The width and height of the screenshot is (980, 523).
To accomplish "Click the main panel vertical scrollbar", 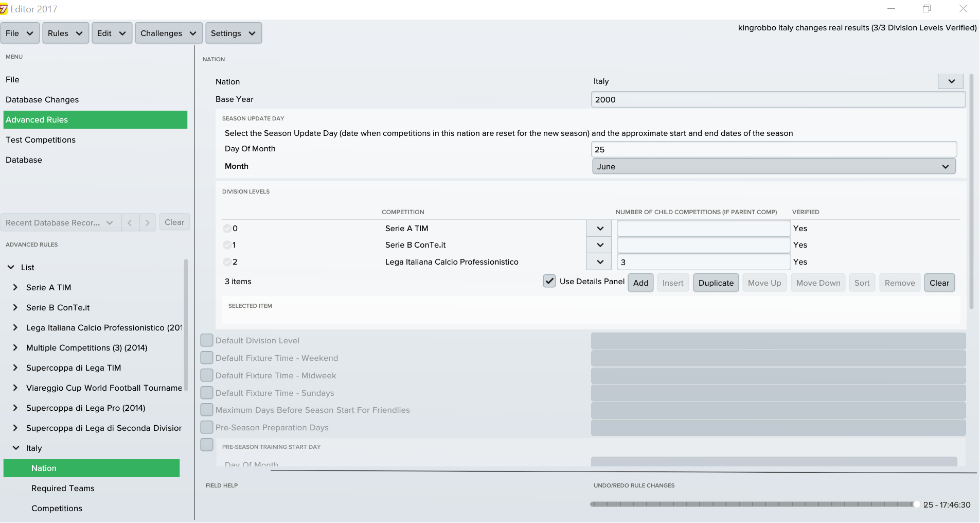I will (x=971, y=191).
